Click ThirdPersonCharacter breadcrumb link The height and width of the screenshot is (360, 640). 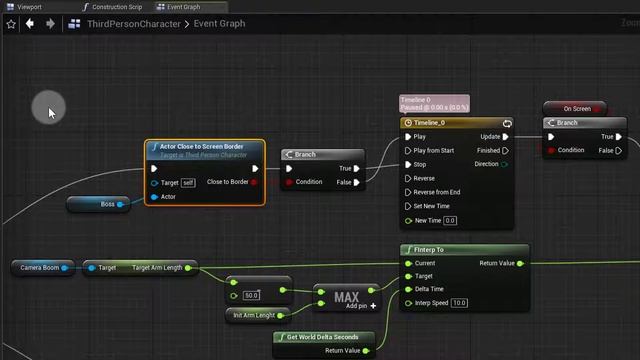(x=134, y=24)
